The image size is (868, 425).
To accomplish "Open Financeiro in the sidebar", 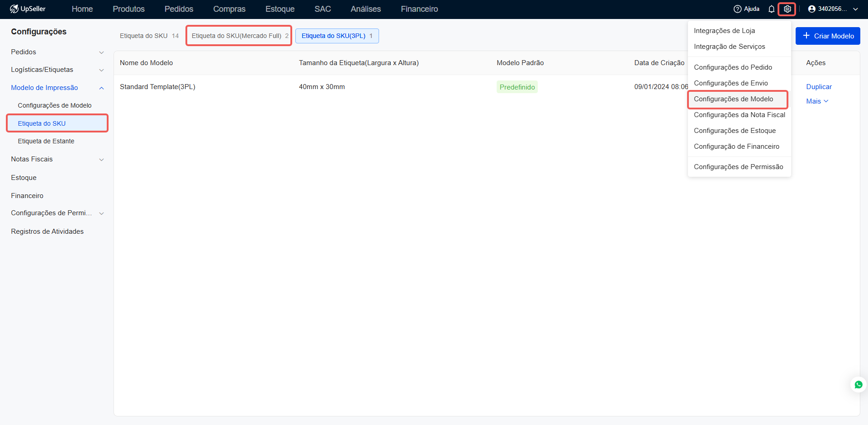I will click(27, 196).
